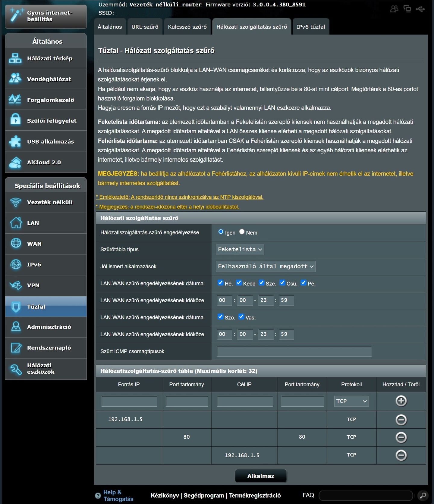Click the Hálózati térkép network map icon
The image size is (434, 504).
pos(15,58)
